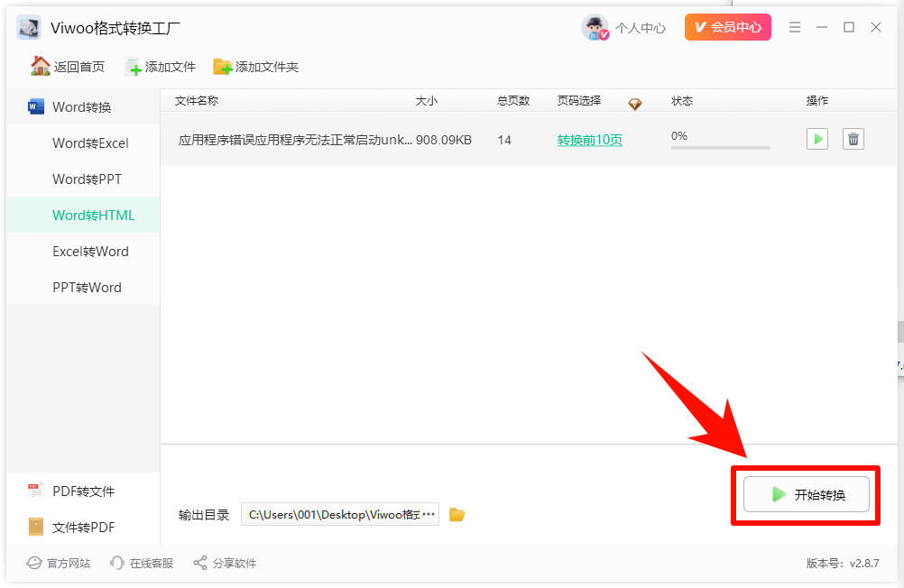This screenshot has height=588, width=904.
Task: Click the 输出目录 label
Action: (204, 515)
